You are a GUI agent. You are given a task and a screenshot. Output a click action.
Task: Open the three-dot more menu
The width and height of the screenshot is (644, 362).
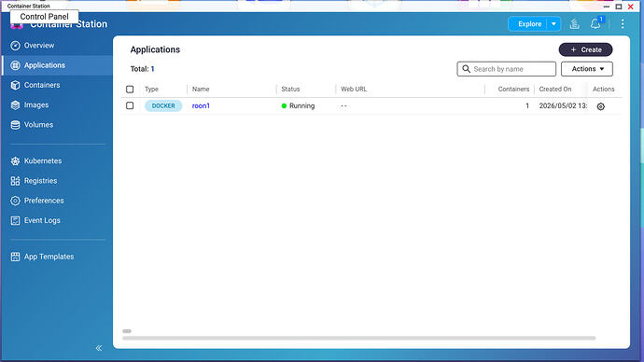(623, 24)
